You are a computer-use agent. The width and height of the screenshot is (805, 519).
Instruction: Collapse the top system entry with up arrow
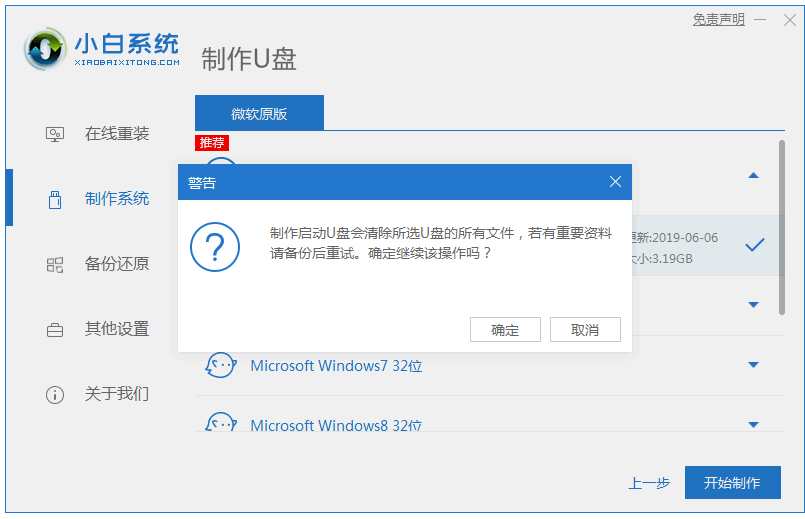754,176
